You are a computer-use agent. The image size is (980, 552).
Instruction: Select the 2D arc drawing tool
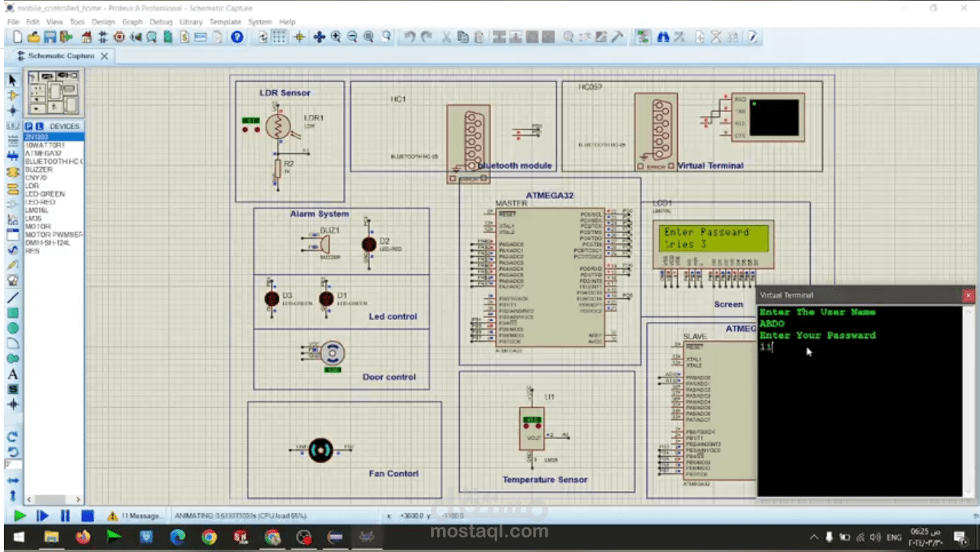(x=12, y=343)
